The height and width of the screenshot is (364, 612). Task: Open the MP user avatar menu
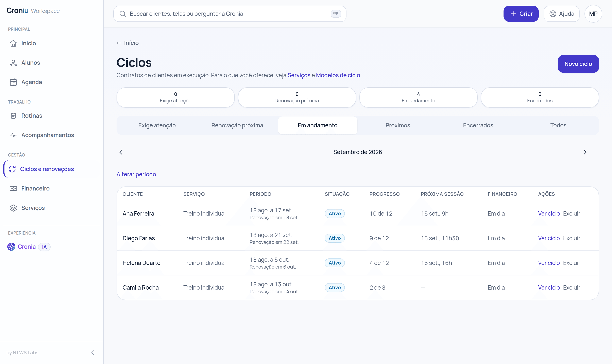coord(593,14)
